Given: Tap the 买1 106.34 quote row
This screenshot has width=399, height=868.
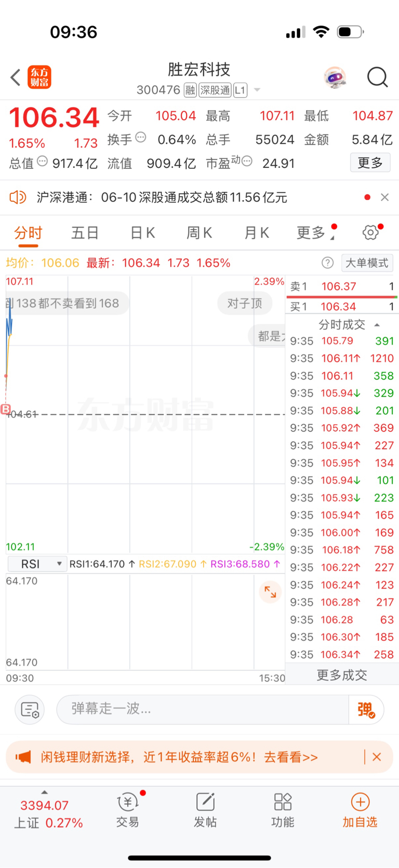Looking at the screenshot, I should point(342,307).
